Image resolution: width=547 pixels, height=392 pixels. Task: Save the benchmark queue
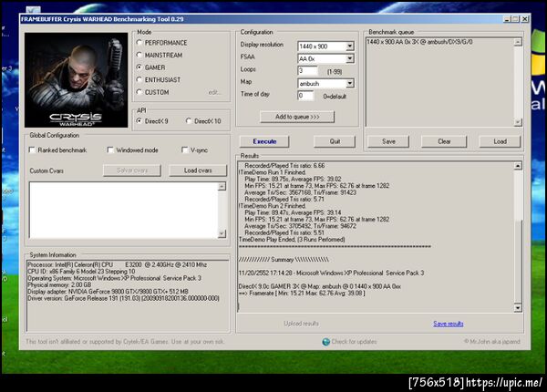388,141
